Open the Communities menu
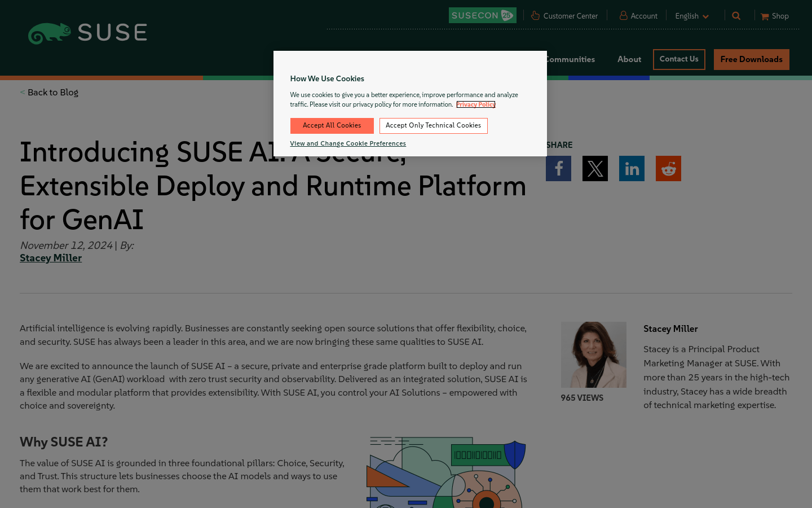The width and height of the screenshot is (812, 508). [571, 59]
